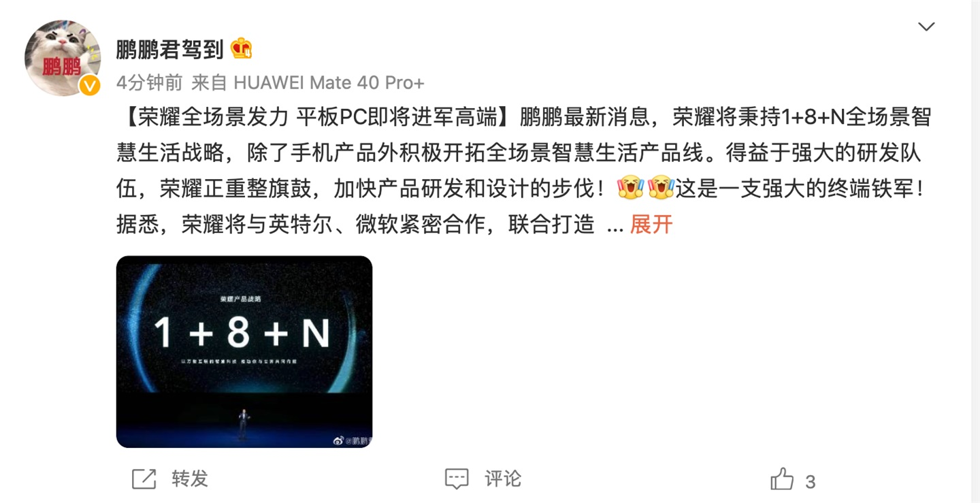Click the first crying-laughing emoji
The height and width of the screenshot is (503, 980).
pyautogui.click(x=630, y=188)
